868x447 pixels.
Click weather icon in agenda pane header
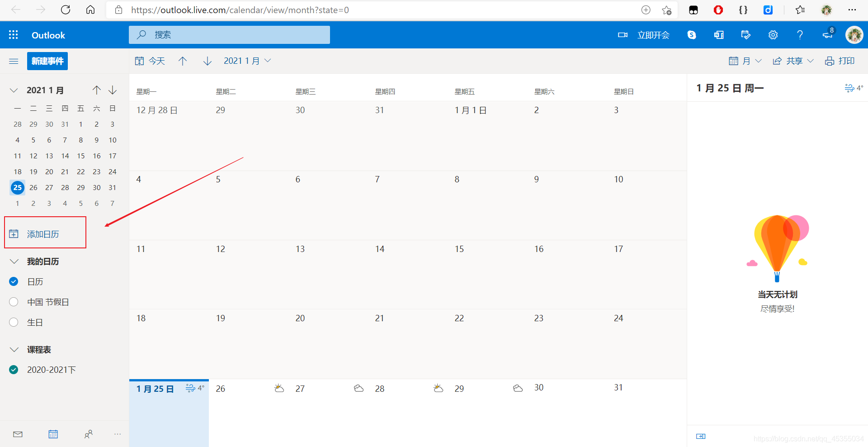pos(849,88)
